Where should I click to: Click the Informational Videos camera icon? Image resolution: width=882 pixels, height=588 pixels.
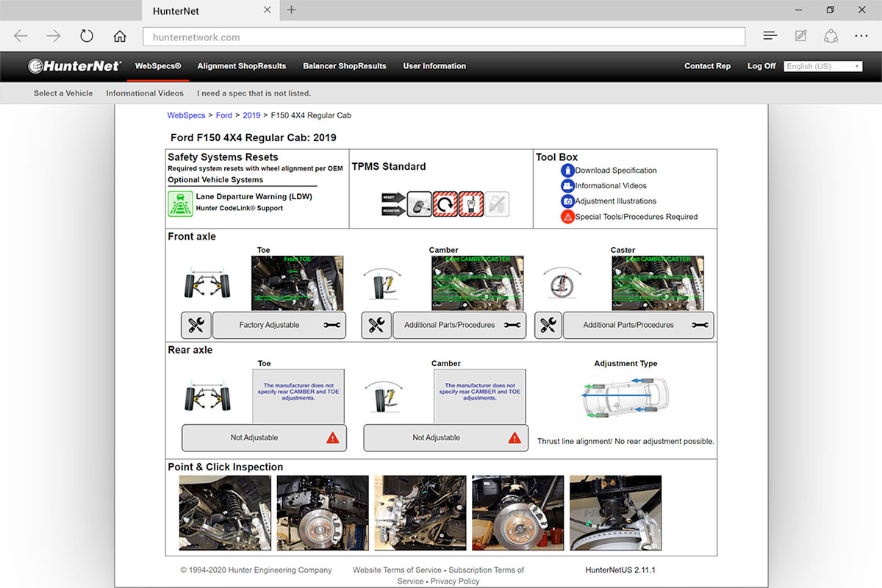[567, 185]
